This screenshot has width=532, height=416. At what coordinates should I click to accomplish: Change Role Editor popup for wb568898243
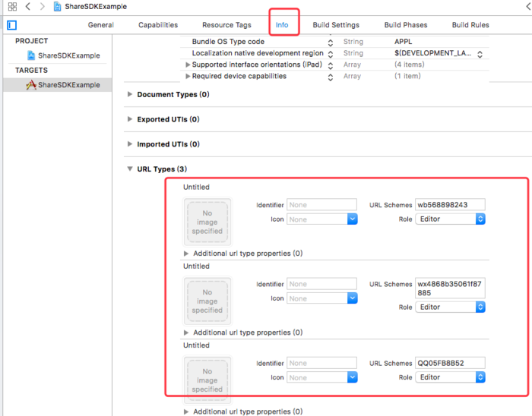pos(450,219)
